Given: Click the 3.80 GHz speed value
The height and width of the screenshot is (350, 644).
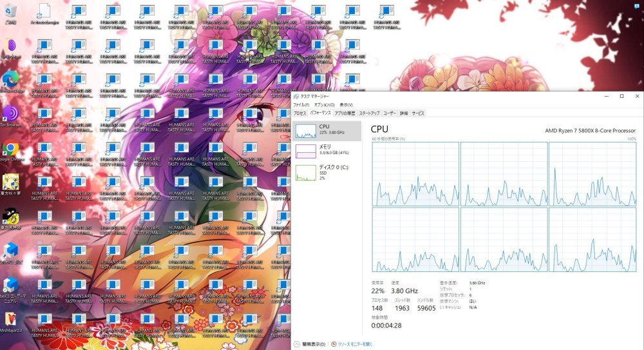Looking at the screenshot, I should [x=404, y=291].
